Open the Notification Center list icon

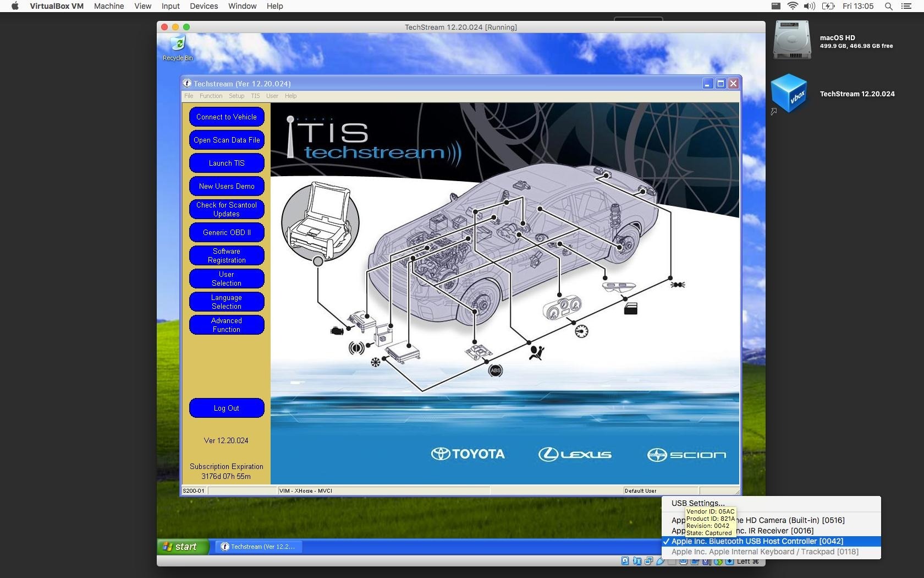coord(906,6)
